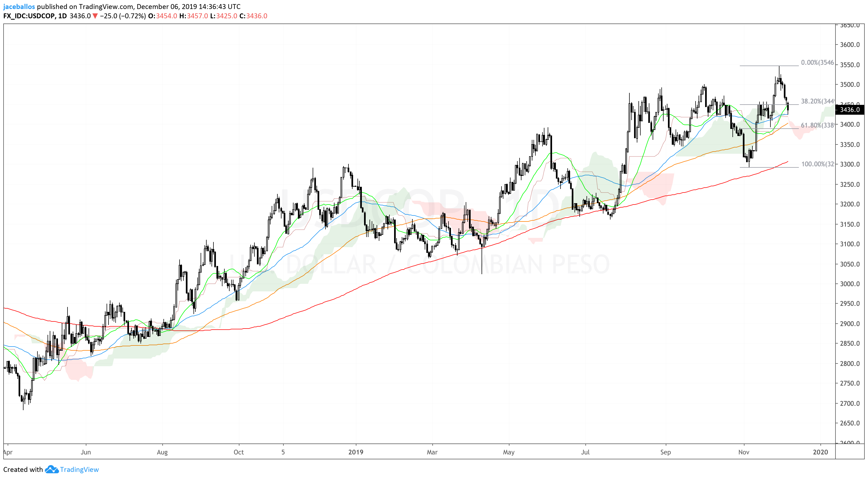Click the 2020 label on time axis
The height and width of the screenshot is (479, 868).
[x=820, y=452]
